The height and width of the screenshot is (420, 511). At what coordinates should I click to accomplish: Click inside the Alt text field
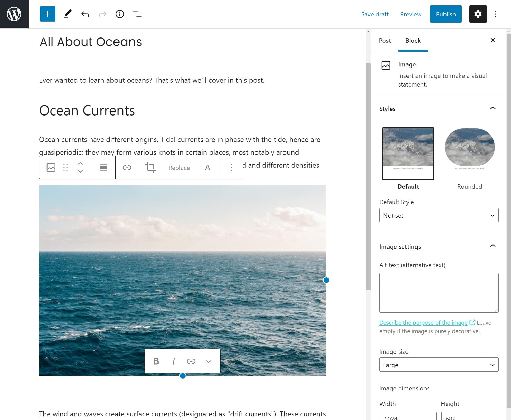(438, 293)
